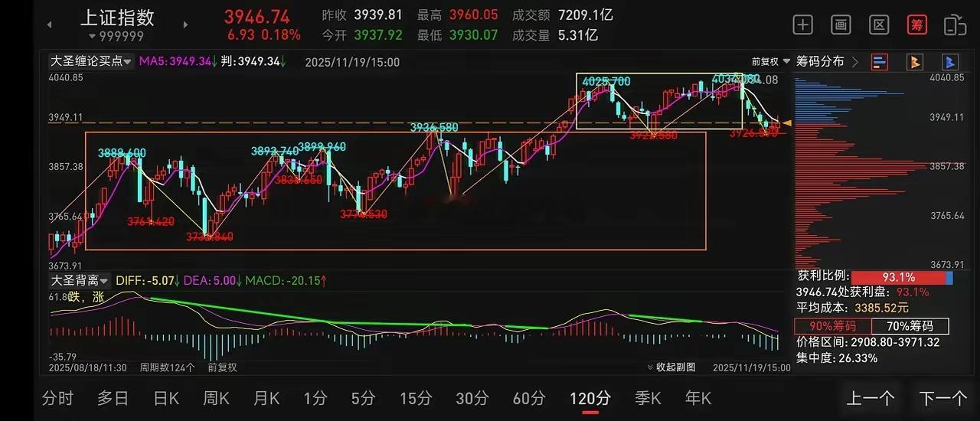Viewport: 980px width, 421px height.
Task: Expand the 大圣缠论买点 indicator dropdown
Action: coord(90,61)
